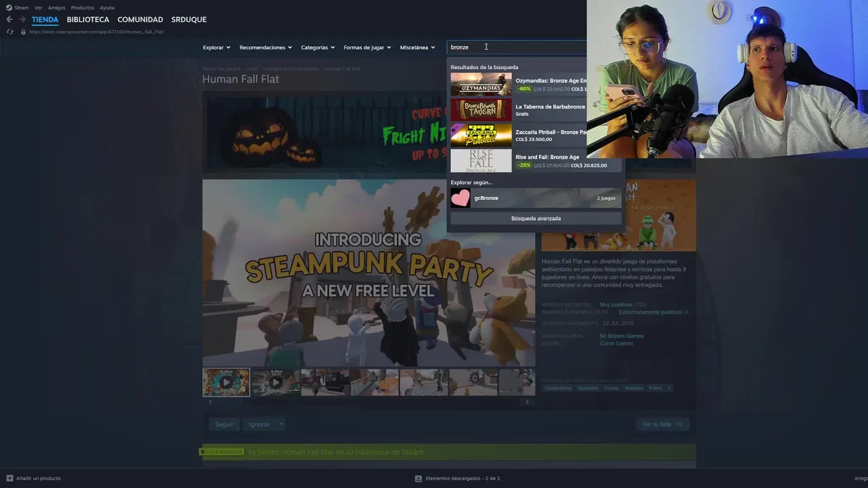This screenshot has height=488, width=868.
Task: Click the Ignorar button
Action: [x=259, y=424]
